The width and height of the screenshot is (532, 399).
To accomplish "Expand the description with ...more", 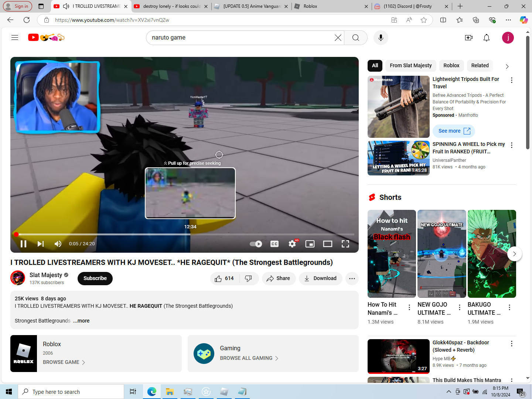I will pyautogui.click(x=81, y=321).
